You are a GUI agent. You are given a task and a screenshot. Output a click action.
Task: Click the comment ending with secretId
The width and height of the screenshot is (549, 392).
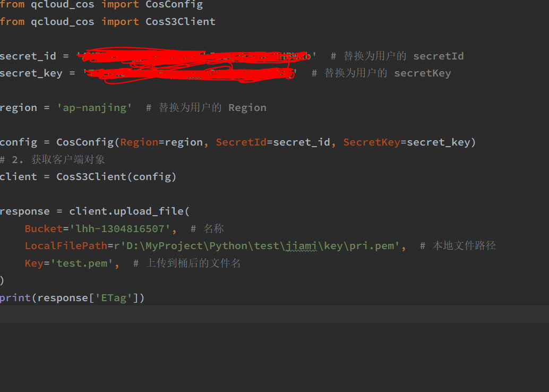pyautogui.click(x=397, y=56)
